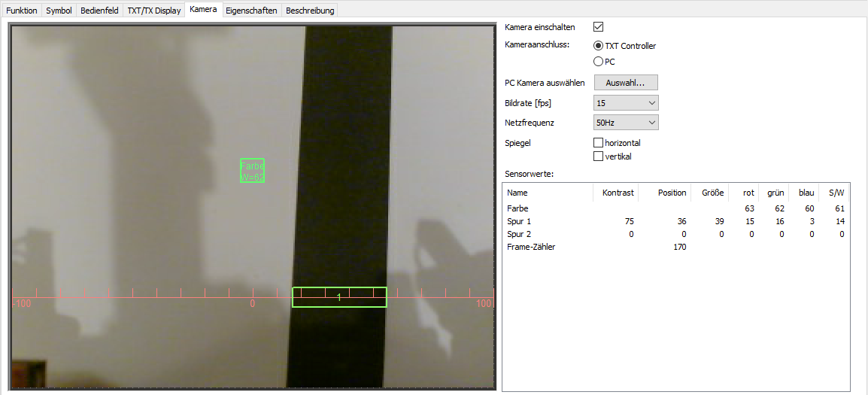Select the Bedienfeld tab
This screenshot has height=395, width=868.
coord(99,11)
